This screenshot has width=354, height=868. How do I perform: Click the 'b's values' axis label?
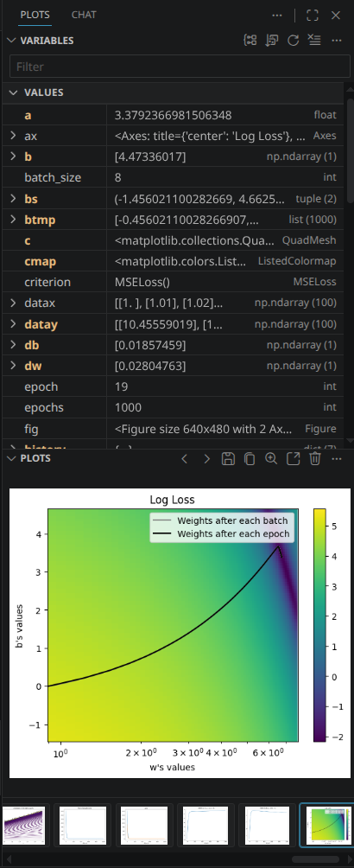[19, 624]
